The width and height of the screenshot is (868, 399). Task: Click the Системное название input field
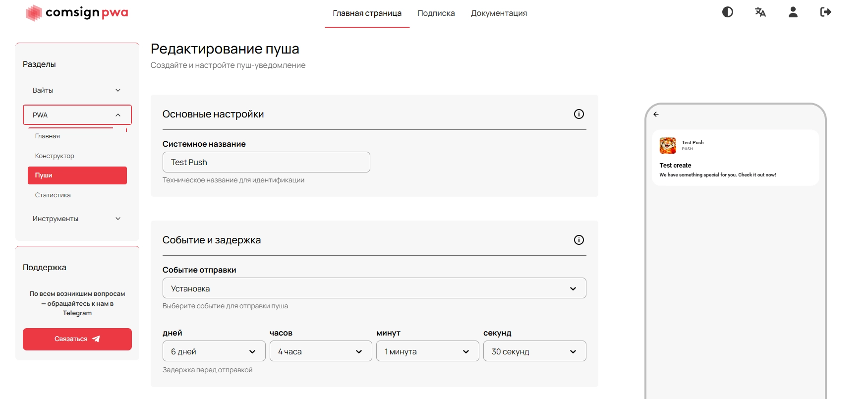pyautogui.click(x=266, y=162)
